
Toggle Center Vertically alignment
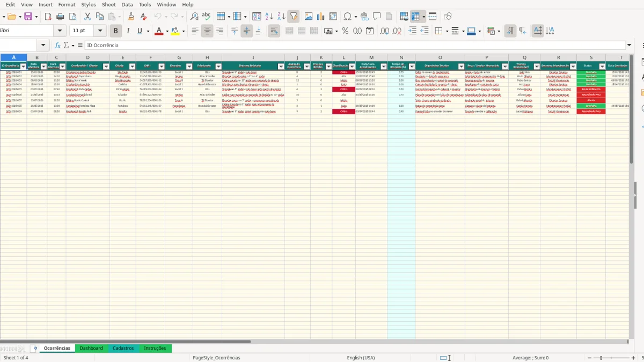247,31
